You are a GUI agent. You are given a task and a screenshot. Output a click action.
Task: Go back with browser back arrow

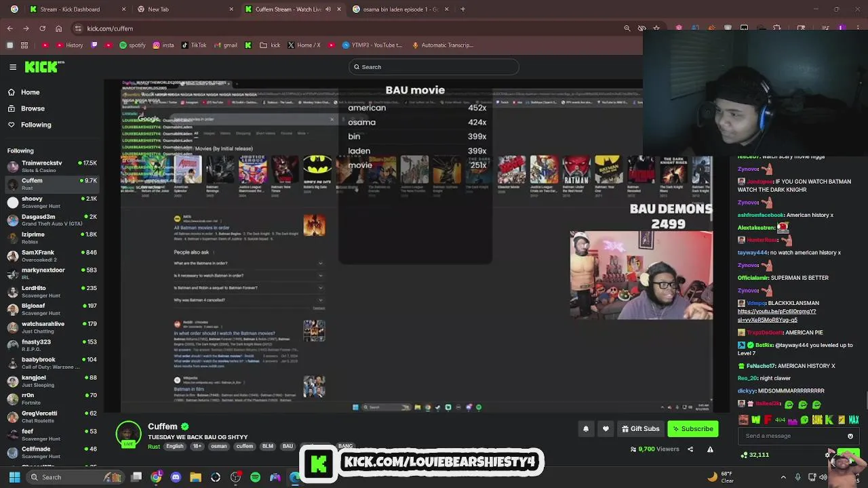click(9, 28)
